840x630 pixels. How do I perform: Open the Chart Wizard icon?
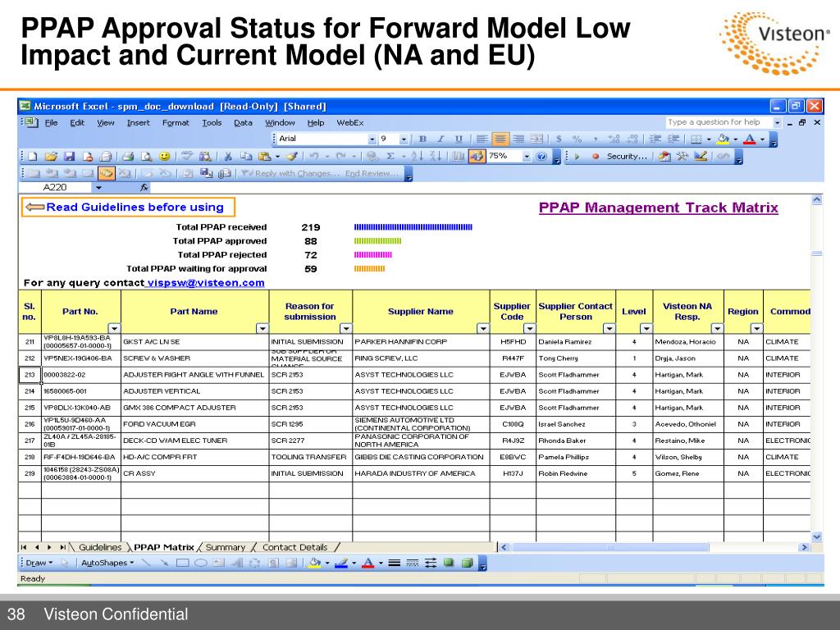pyautogui.click(x=459, y=157)
